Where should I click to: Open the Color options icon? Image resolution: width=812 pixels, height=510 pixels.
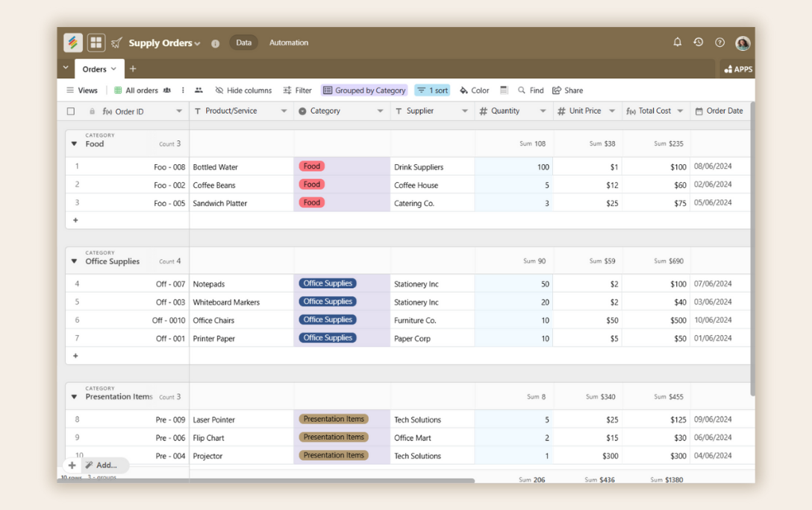click(474, 90)
